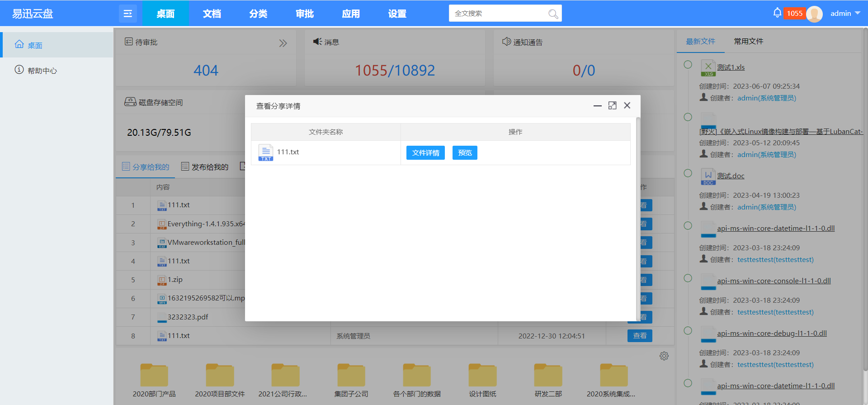The width and height of the screenshot is (868, 405).
Task: Click the Everything zip file icon in row 2
Action: pyautogui.click(x=162, y=224)
